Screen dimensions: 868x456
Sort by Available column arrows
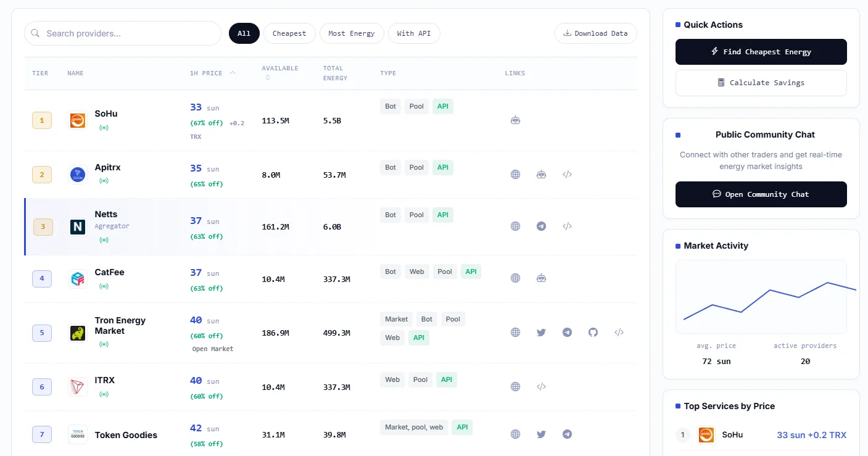coord(267,78)
